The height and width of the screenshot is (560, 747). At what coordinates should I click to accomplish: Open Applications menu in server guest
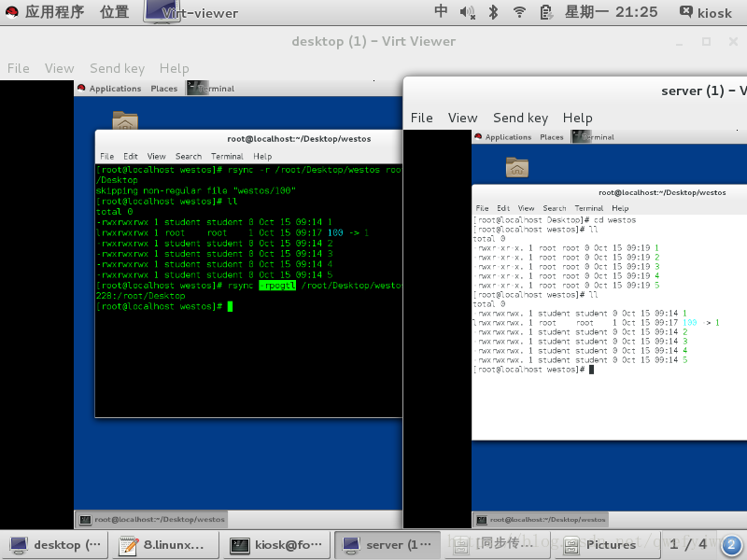502,137
